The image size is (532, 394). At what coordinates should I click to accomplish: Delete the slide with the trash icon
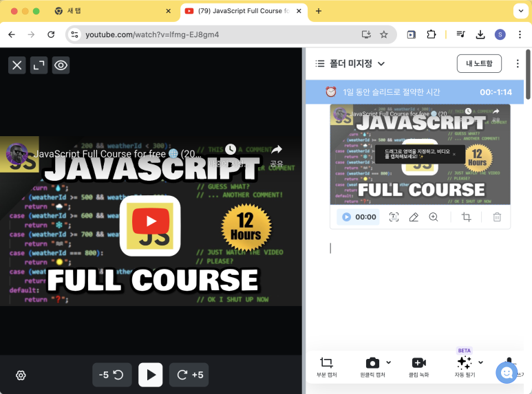(497, 217)
